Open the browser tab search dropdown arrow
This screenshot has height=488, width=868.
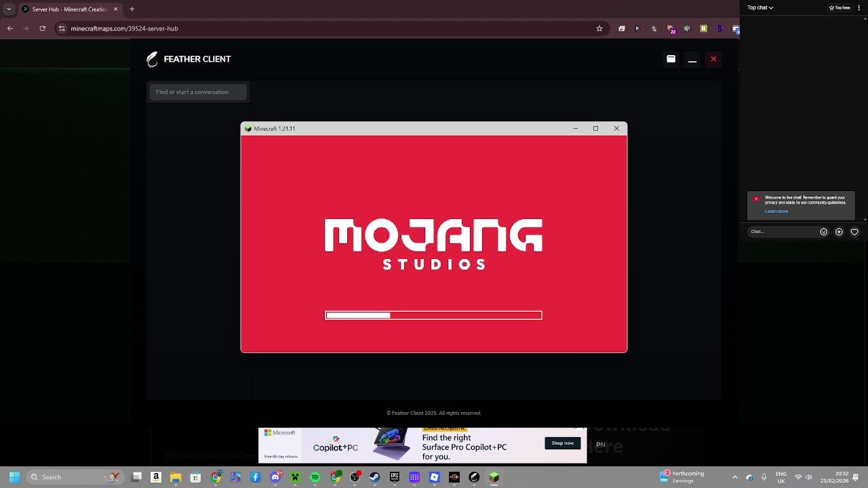(x=9, y=9)
